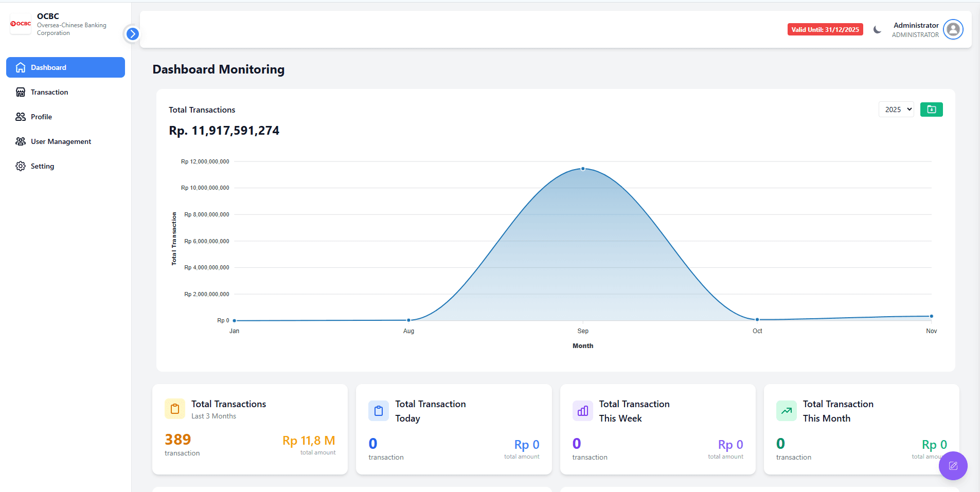Expand the 2025 year dropdown
The width and height of the screenshot is (980, 492).
point(896,110)
